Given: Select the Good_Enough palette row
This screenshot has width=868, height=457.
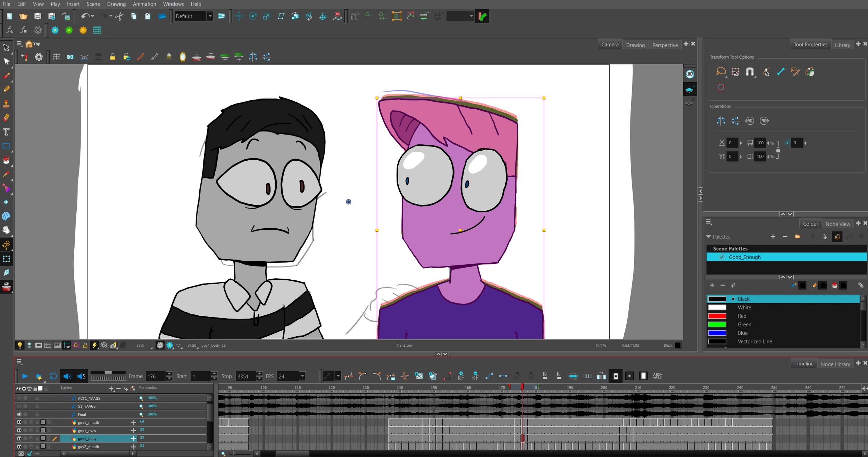Looking at the screenshot, I should (786, 257).
